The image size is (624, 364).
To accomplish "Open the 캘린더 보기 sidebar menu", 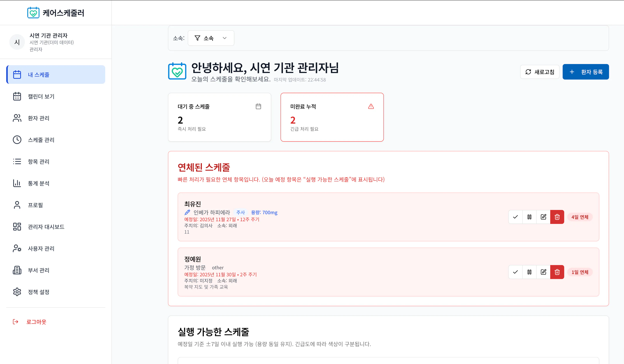I will [41, 96].
